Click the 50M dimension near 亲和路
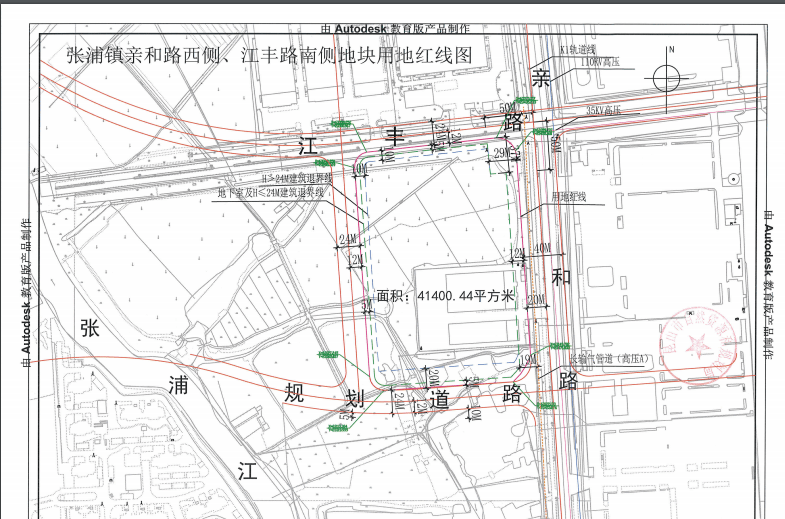This screenshot has width=785, height=519. click(x=507, y=108)
